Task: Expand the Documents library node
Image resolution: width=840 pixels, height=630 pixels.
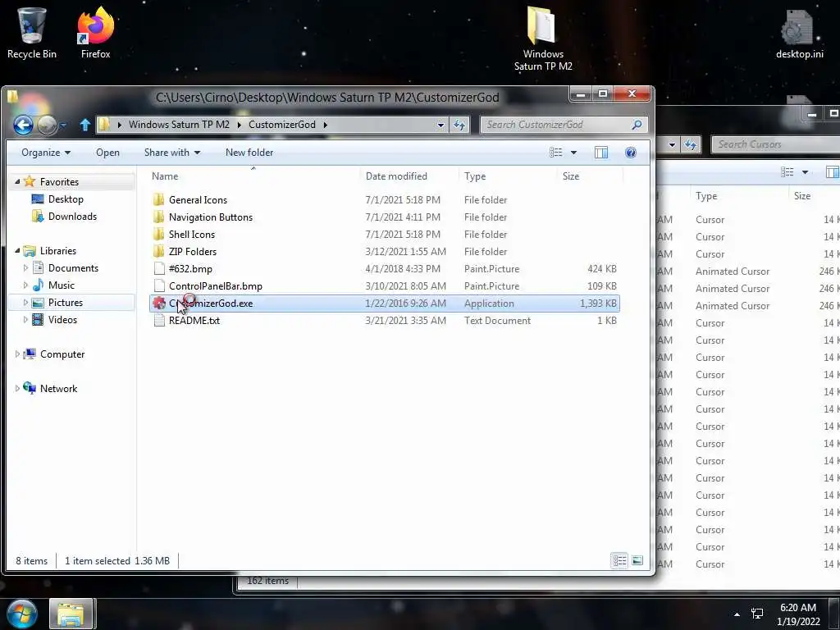Action: click(25, 268)
